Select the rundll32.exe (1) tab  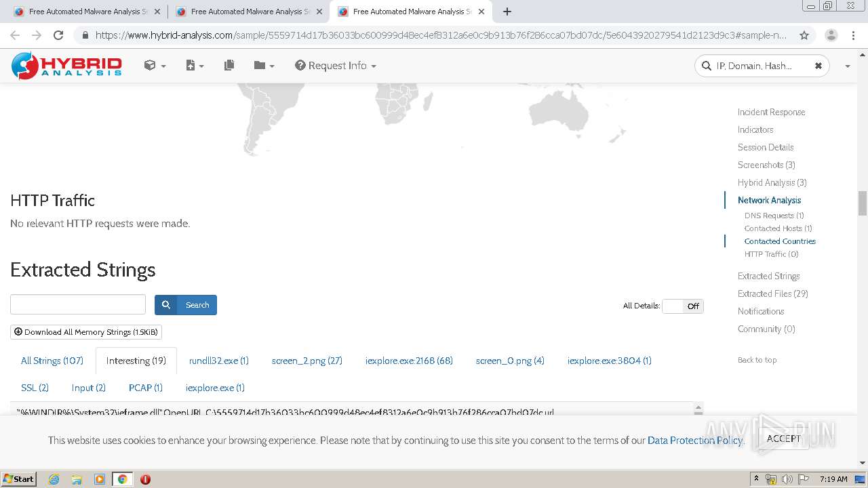pos(219,361)
